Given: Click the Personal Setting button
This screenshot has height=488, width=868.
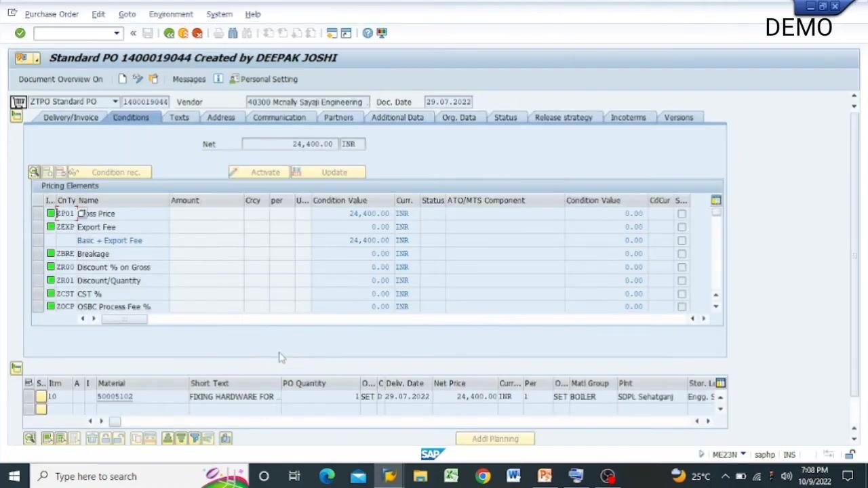Looking at the screenshot, I should 263,79.
